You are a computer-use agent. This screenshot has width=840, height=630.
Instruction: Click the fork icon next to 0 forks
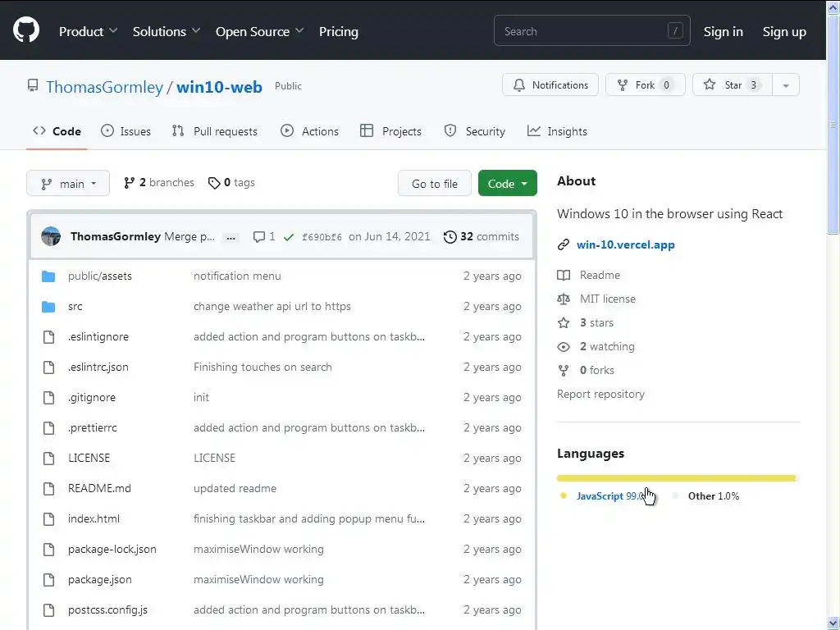point(564,370)
